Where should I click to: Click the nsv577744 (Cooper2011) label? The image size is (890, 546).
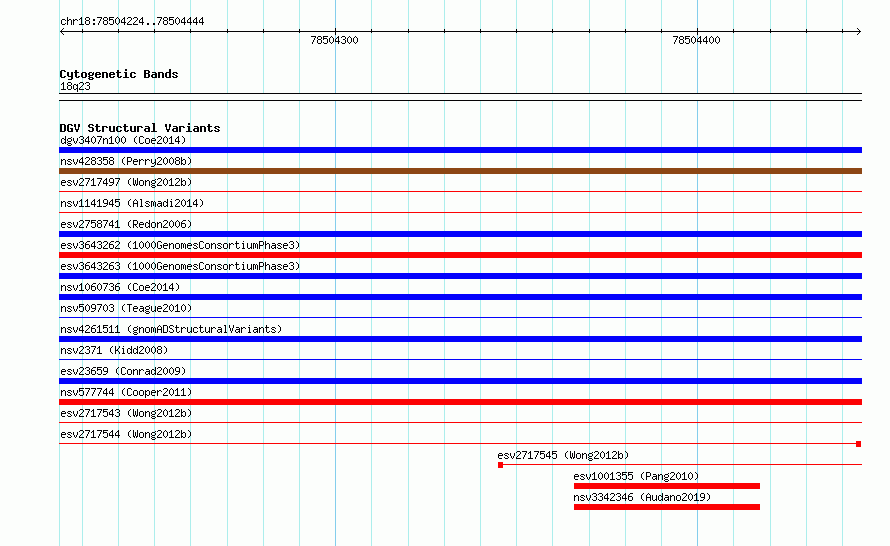click(x=126, y=392)
